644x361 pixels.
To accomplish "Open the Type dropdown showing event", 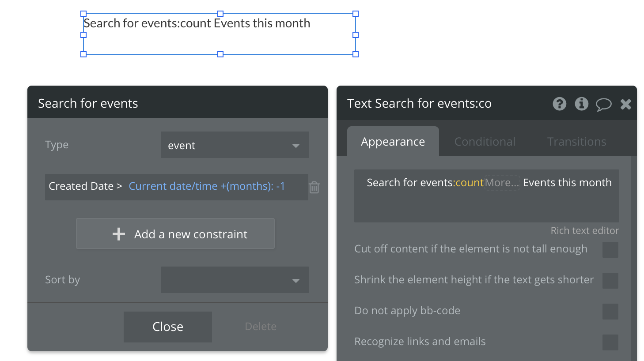I will 235,145.
